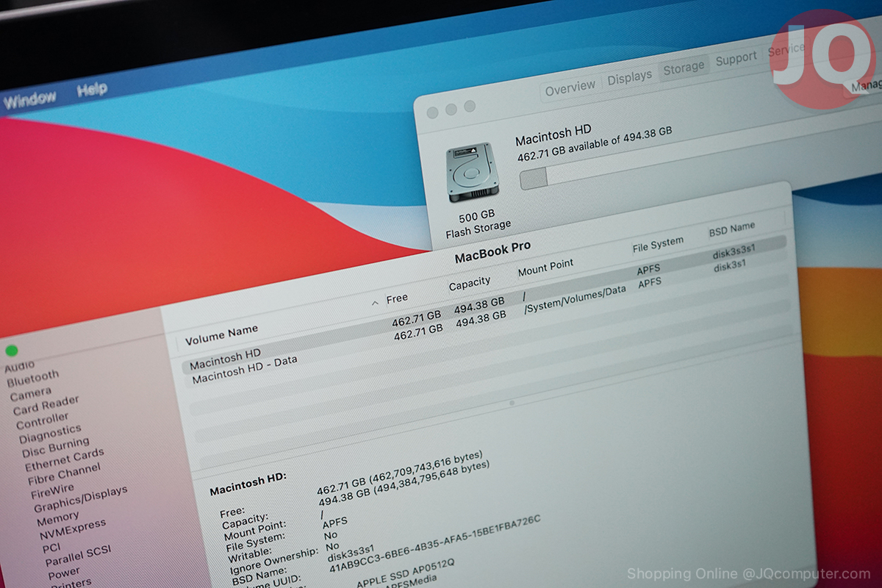Select NVMExpress in the sidebar
Screen dimensions: 882x588
[x=72, y=530]
